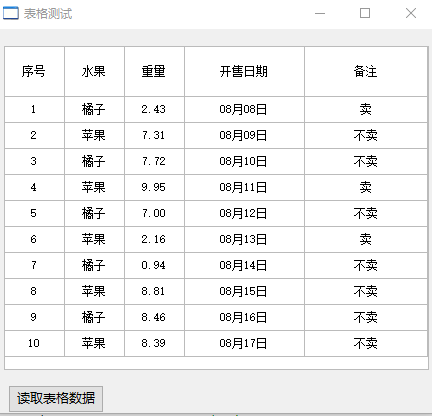
Task: Click the 开售日期 column header
Action: [244, 72]
